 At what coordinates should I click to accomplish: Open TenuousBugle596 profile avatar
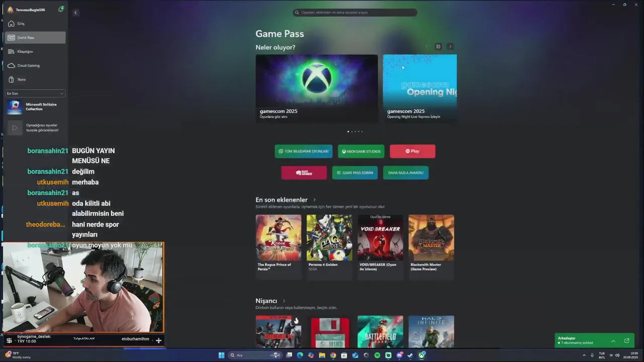pyautogui.click(x=10, y=10)
